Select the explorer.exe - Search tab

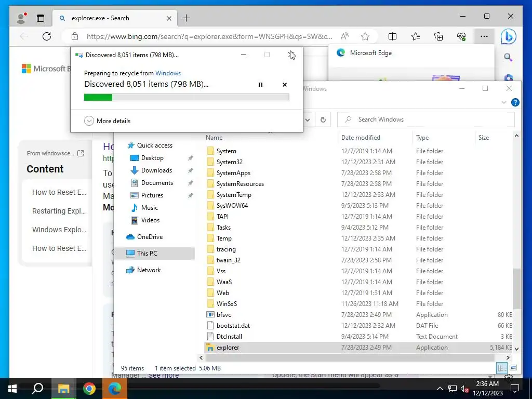[115, 18]
